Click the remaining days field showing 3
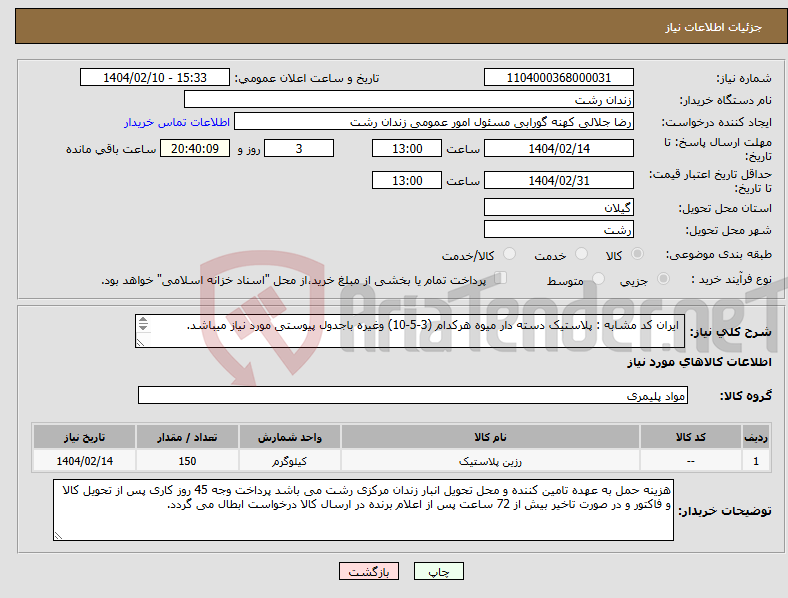This screenshot has width=788, height=598. [299, 148]
